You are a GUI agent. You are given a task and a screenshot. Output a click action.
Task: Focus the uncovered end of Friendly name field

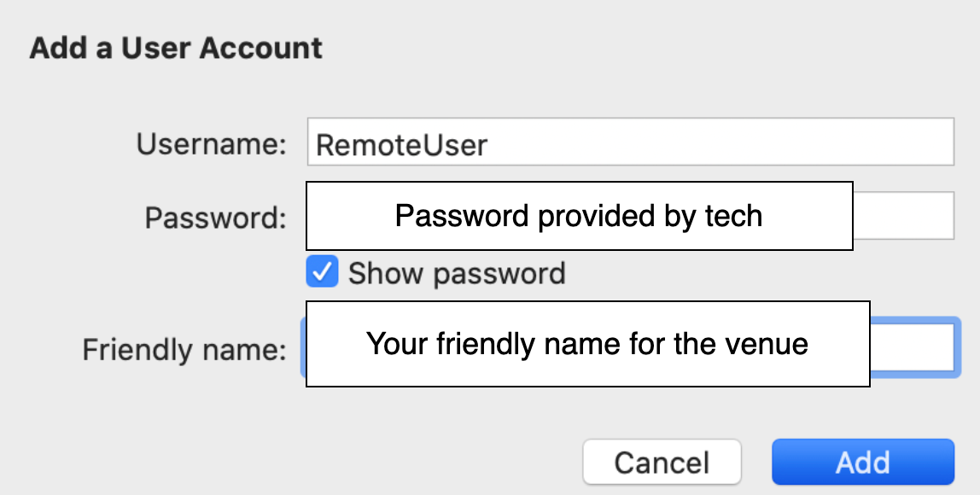click(910, 347)
